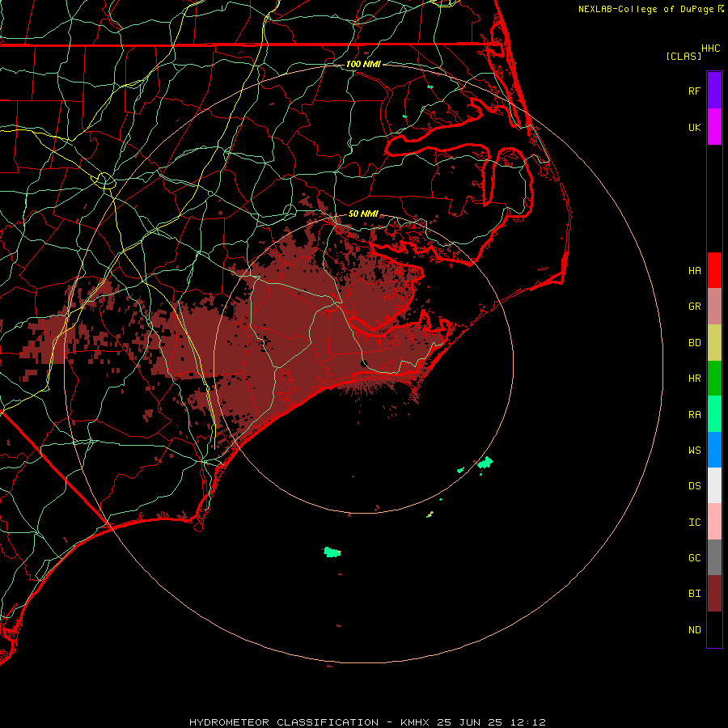Click the BD yellow legend swatch
This screenshot has height=728, width=728.
coord(714,342)
